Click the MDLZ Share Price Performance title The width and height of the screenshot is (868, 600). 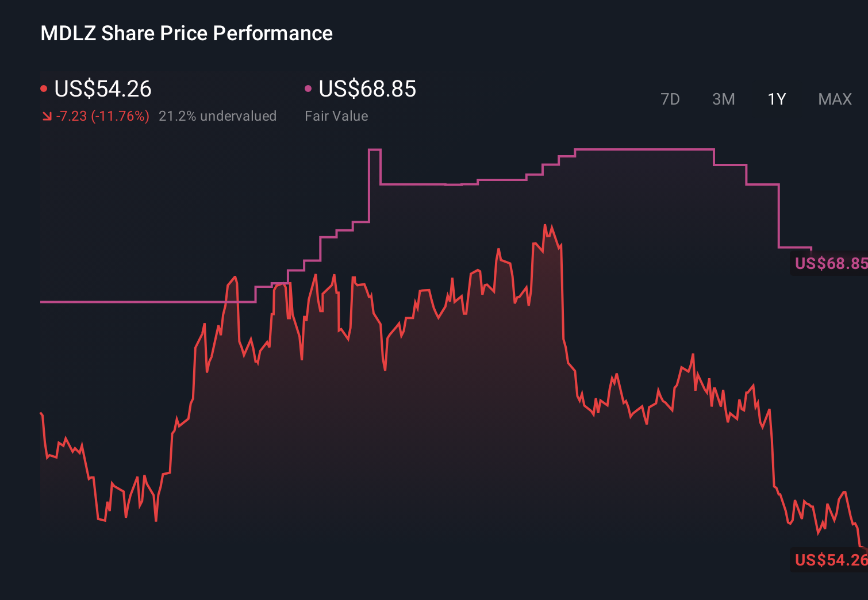pos(186,33)
